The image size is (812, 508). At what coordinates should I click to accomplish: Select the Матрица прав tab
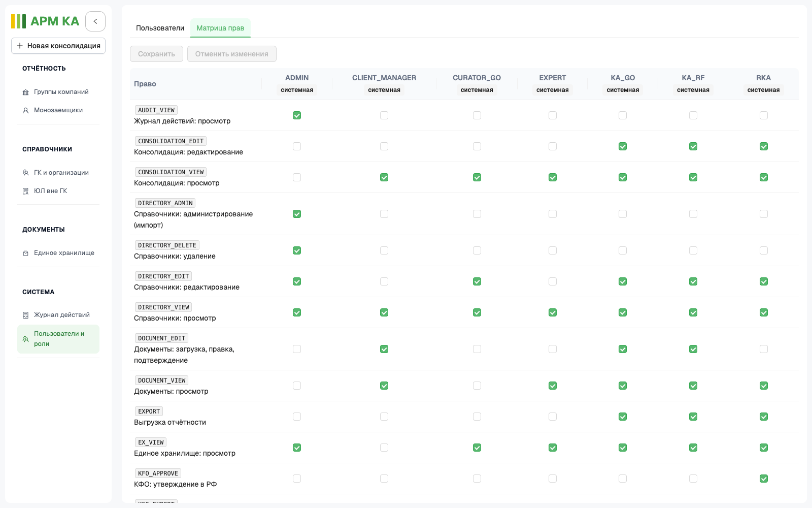click(x=220, y=28)
